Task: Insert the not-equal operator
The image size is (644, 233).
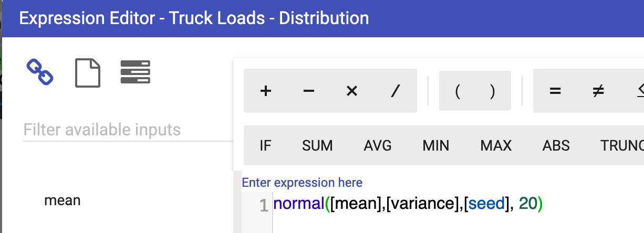Action: [598, 91]
